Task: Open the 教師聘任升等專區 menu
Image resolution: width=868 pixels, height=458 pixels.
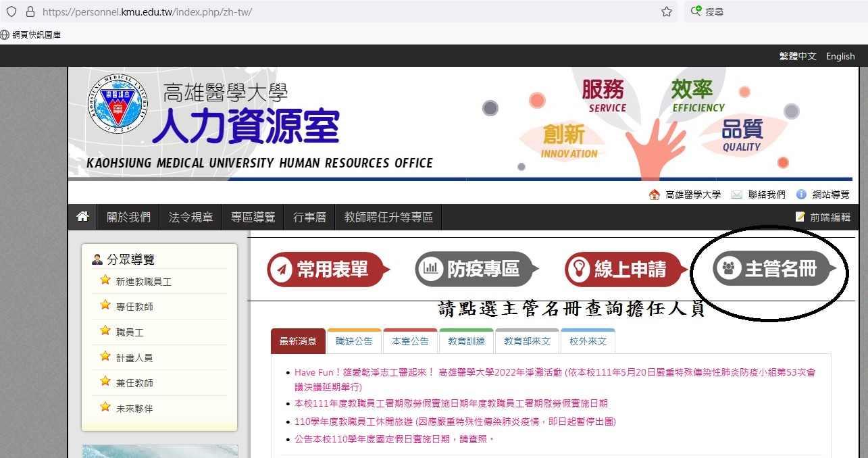Action: 388,217
